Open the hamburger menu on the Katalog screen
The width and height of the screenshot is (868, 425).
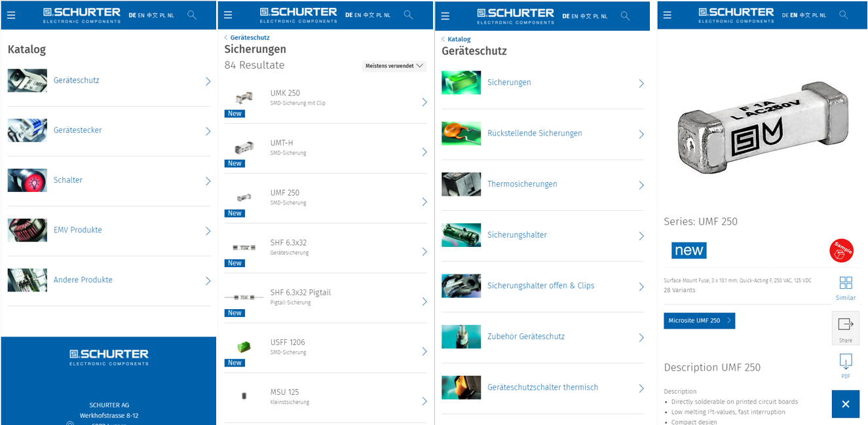(x=11, y=15)
